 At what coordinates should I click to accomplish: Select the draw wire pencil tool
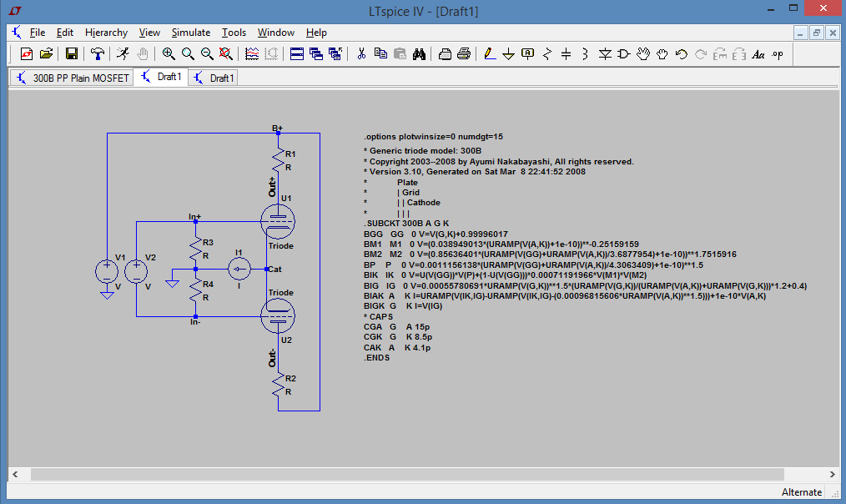[x=490, y=54]
